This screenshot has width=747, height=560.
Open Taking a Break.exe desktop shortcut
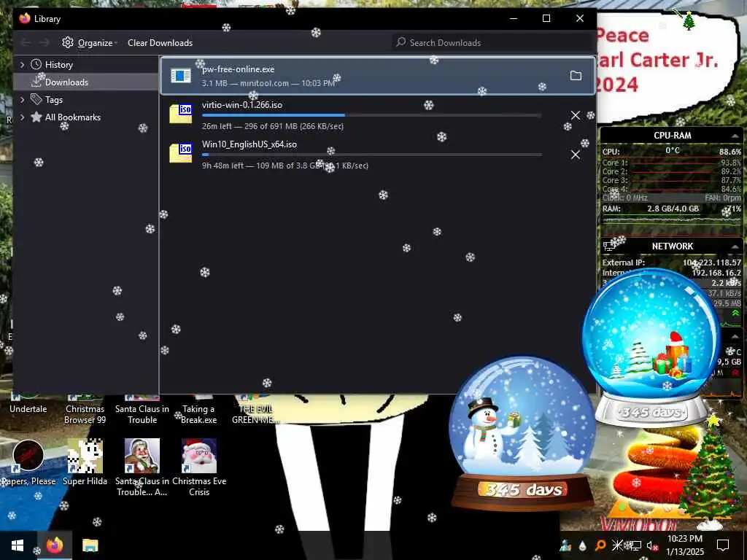coord(198,410)
